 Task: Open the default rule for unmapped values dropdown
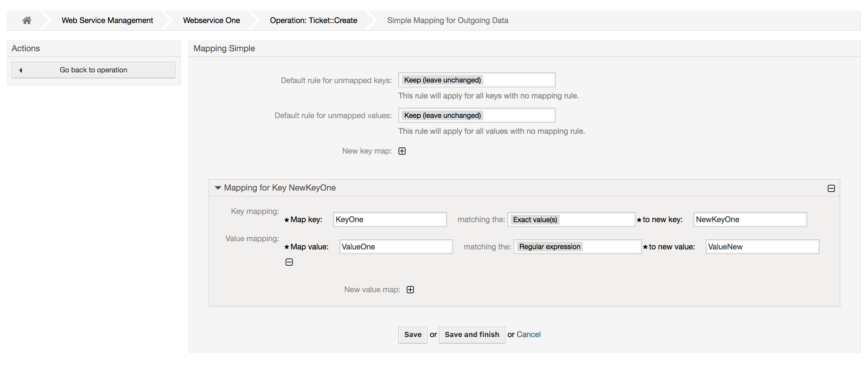click(x=476, y=115)
